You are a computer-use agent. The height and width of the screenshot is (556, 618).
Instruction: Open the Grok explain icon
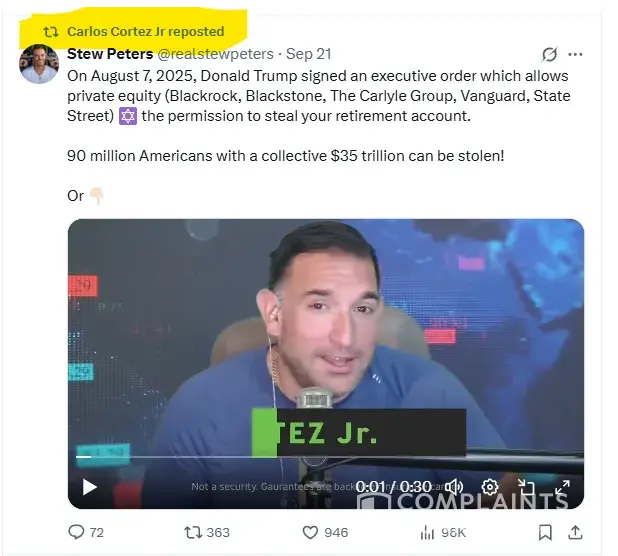549,54
